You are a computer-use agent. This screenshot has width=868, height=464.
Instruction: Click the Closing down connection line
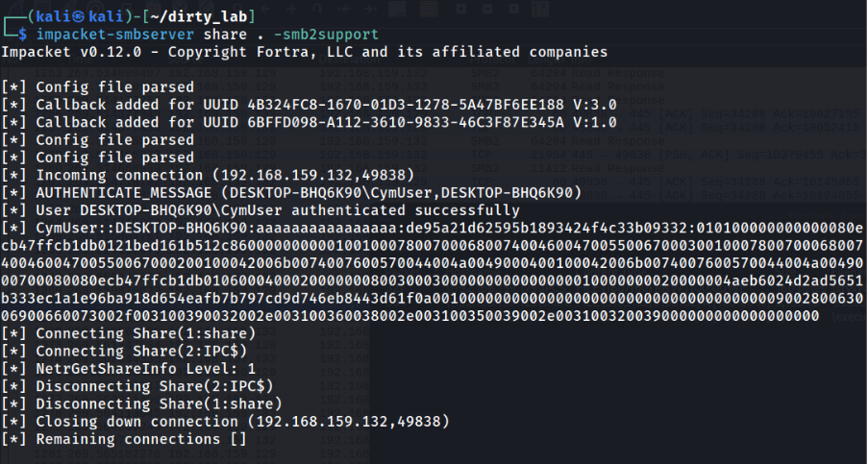[x=225, y=422]
